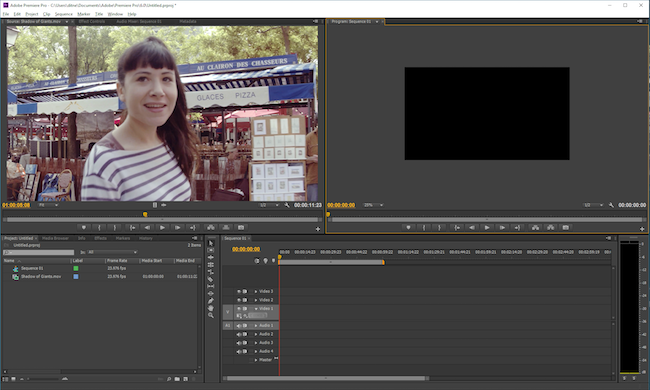This screenshot has height=390, width=650.
Task: Expand the Video 3 track
Action: pyautogui.click(x=256, y=291)
